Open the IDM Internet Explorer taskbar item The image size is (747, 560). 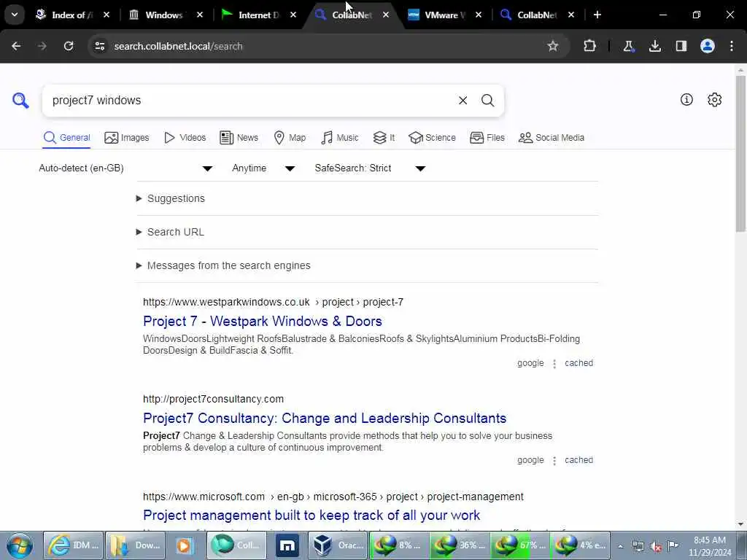[x=74, y=545]
